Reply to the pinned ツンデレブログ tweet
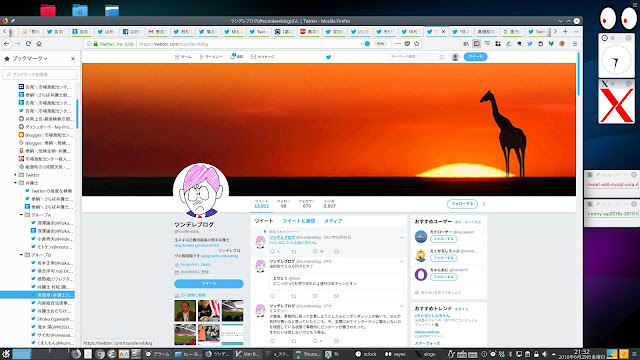Screen dimensions: 640x360 click(272, 251)
